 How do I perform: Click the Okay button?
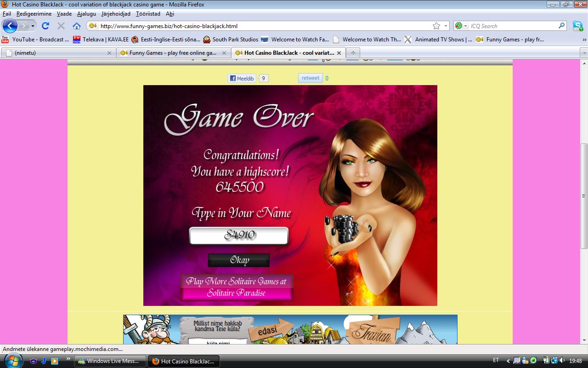239,260
